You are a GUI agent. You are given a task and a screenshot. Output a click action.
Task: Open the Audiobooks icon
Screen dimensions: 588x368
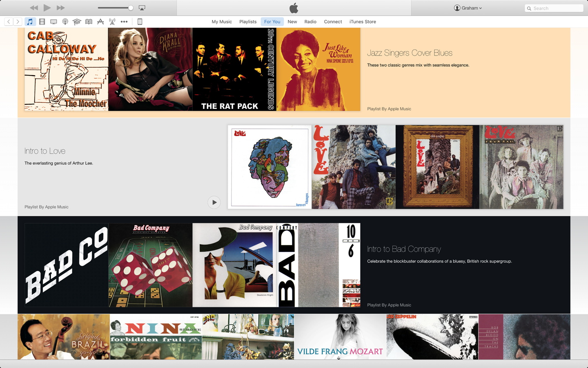(x=89, y=22)
